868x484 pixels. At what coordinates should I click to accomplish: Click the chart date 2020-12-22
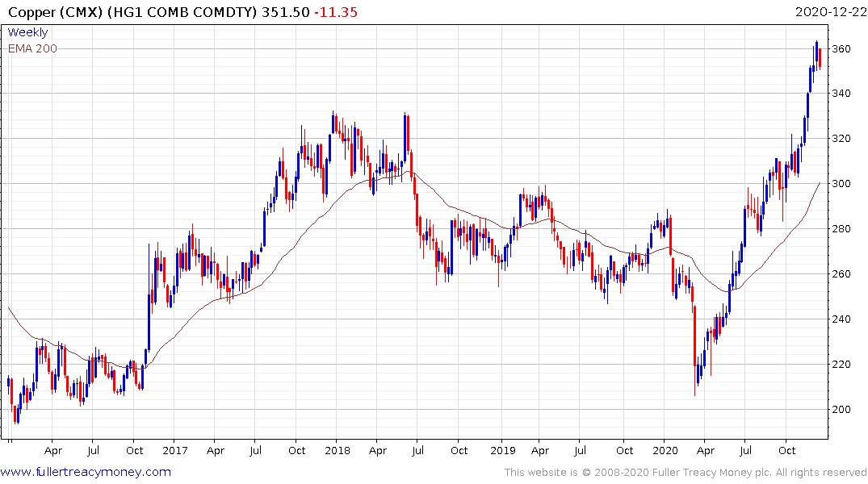[830, 12]
